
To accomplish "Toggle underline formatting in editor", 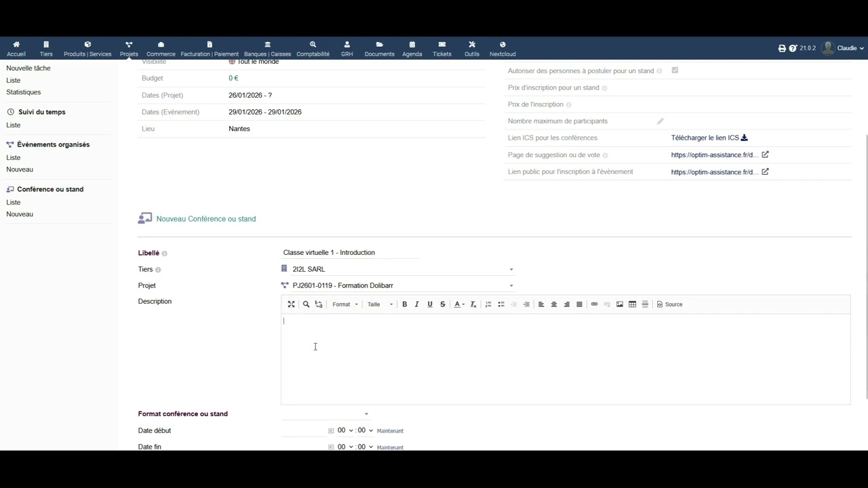I will point(430,304).
